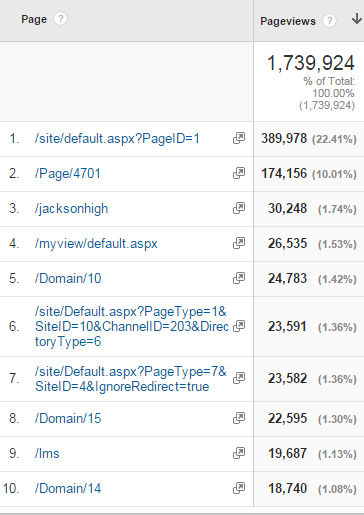364x515 pixels.
Task: Open /site/default.aspx?PageID=1 in new window icon
Action: (x=239, y=138)
